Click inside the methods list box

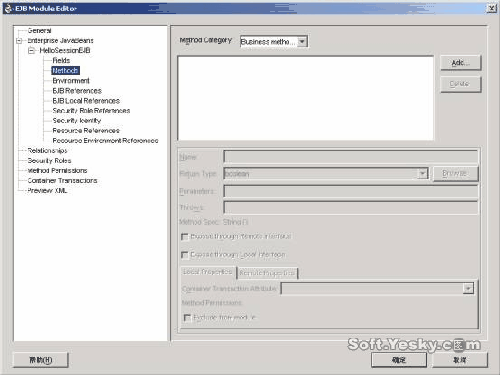(306, 98)
